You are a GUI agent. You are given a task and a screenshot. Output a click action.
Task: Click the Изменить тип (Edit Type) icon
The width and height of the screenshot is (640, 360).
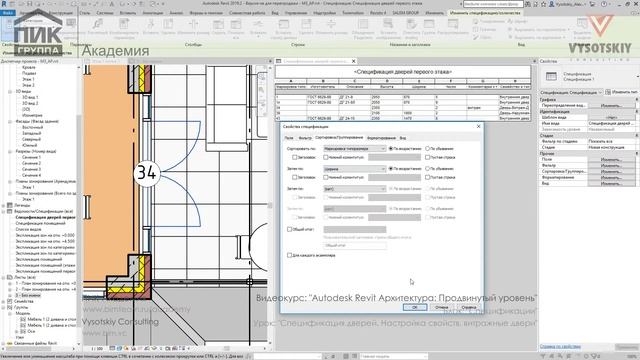[x=608, y=92]
